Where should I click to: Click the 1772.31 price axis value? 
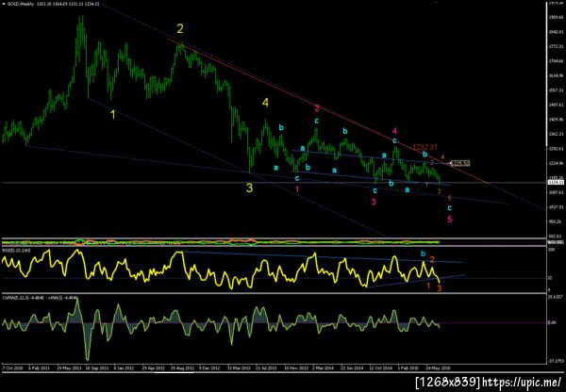[x=558, y=46]
